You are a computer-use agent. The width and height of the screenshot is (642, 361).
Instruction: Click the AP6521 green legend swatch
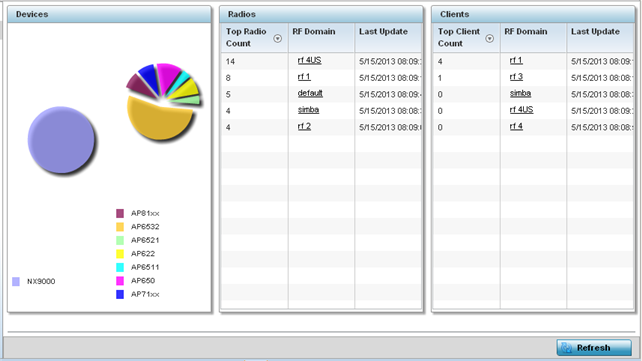click(x=120, y=240)
